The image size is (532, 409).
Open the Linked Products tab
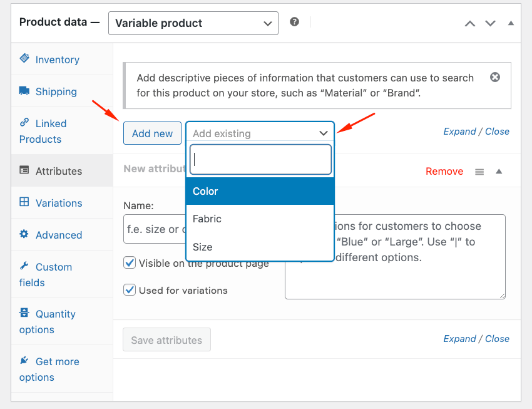62,131
